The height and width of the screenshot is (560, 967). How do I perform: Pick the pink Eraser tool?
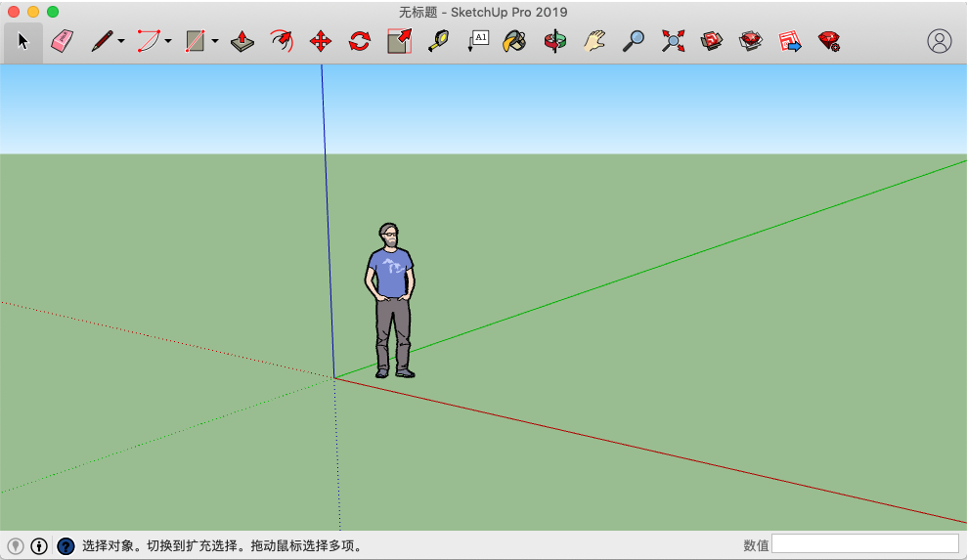click(x=62, y=41)
